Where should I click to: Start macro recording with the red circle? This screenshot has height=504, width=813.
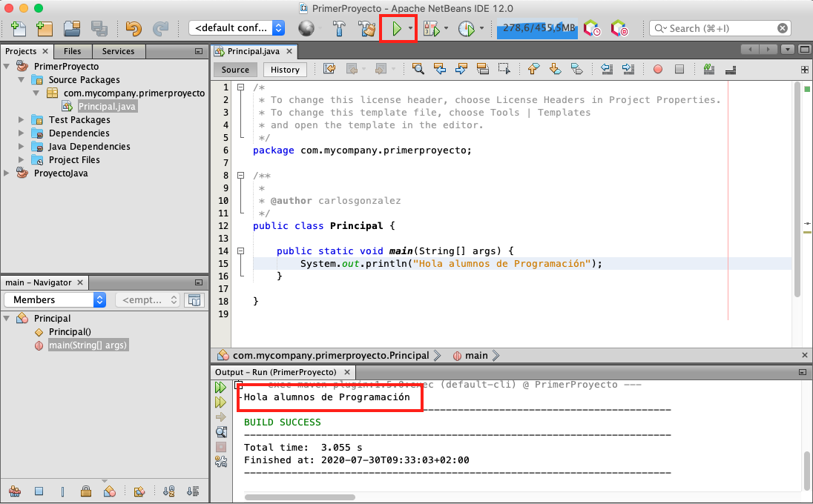pos(658,70)
